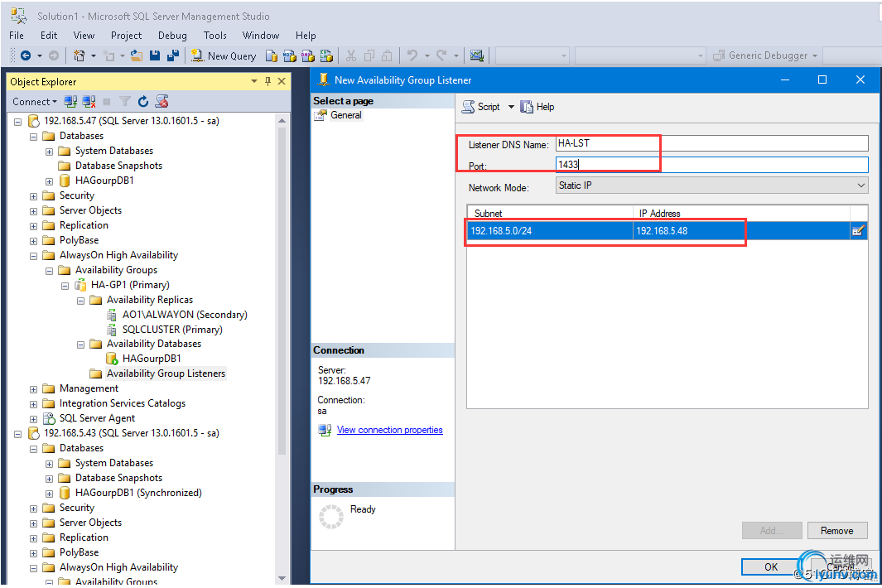Click the Navigate Backward toolbar icon
Screen dimensions: 882x588
(x=26, y=55)
